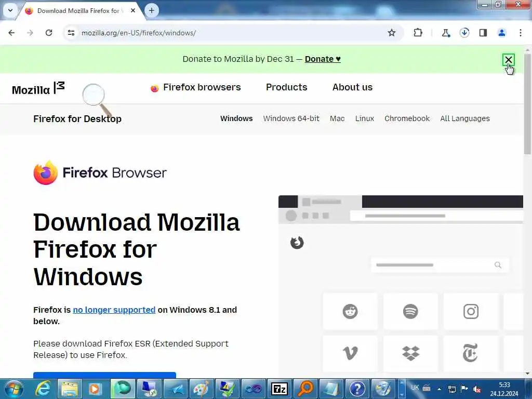Open the Products menu

[x=287, y=87]
